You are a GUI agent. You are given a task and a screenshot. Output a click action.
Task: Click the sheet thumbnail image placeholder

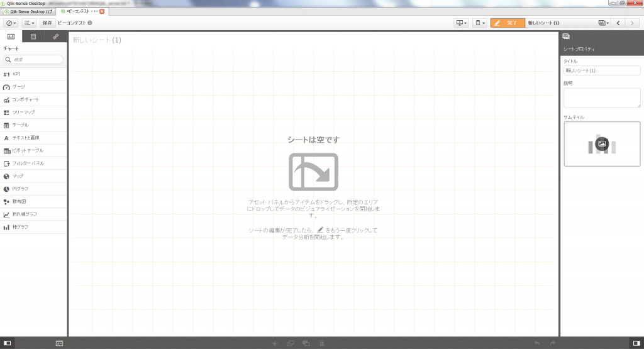[602, 143]
